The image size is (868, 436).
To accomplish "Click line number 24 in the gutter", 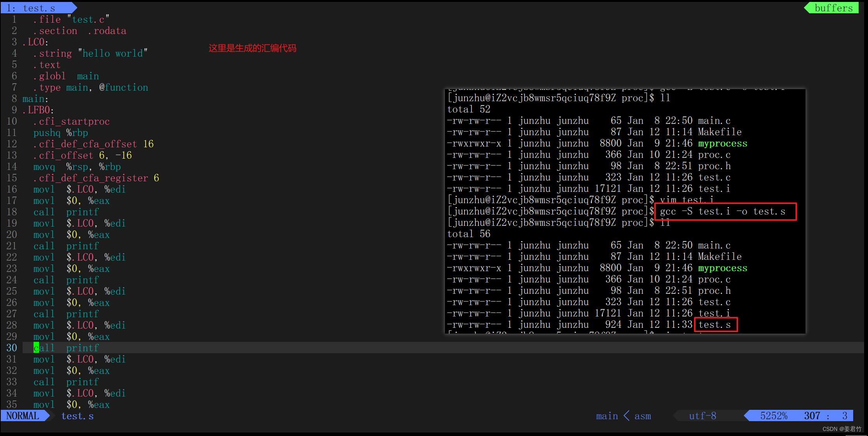I will (x=11, y=280).
